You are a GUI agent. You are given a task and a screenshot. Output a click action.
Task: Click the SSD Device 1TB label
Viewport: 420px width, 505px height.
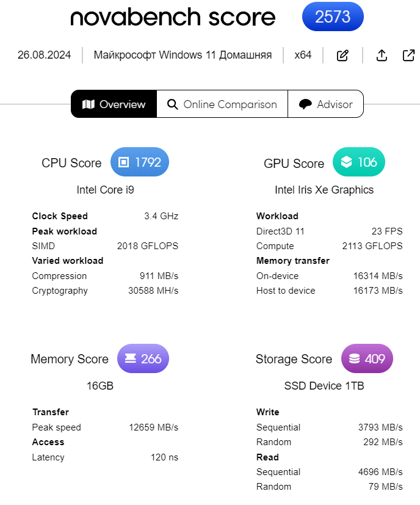[x=324, y=386]
